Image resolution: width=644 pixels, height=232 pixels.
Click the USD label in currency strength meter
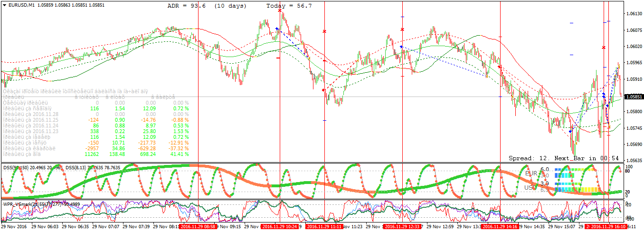pos(530,188)
